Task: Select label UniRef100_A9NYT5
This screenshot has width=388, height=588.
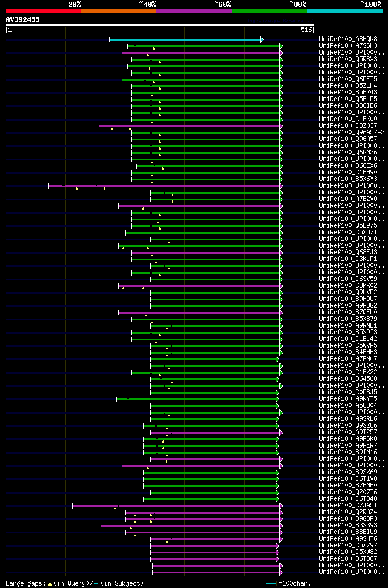Action: (x=348, y=398)
